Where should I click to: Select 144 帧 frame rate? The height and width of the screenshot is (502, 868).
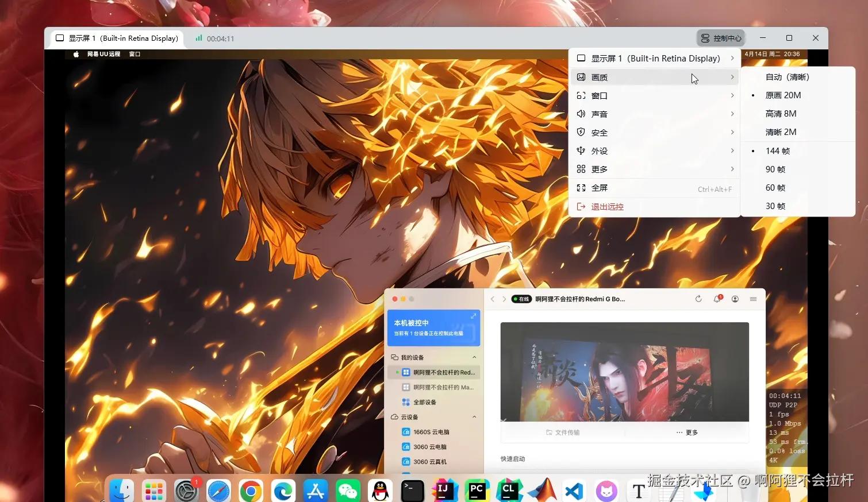[x=798, y=151]
